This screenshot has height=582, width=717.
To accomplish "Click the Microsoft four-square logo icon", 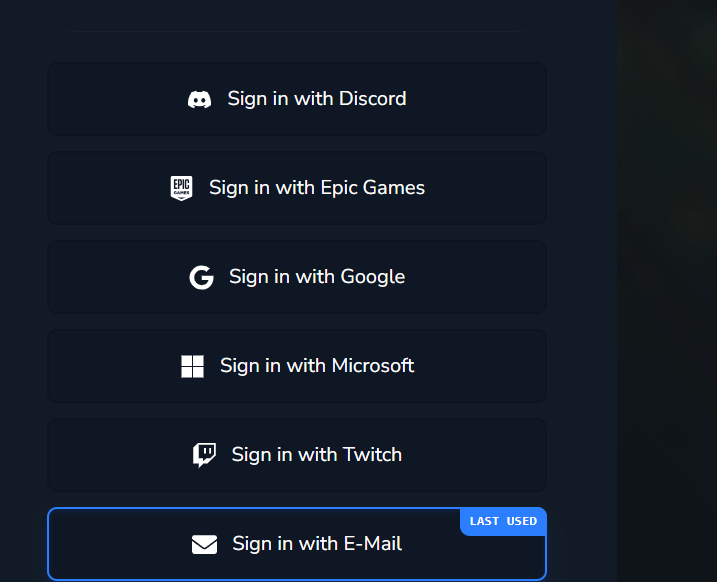I will point(193,366).
